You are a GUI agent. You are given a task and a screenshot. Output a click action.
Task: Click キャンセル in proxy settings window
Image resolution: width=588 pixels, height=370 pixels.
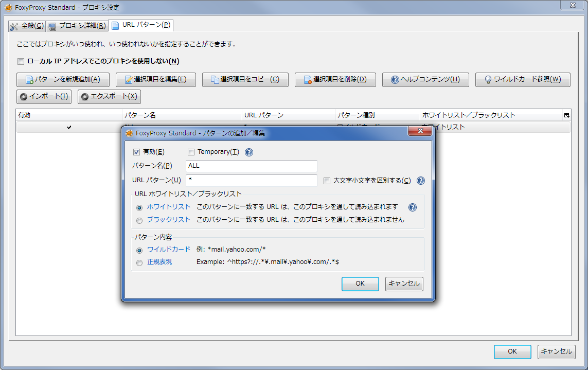[x=557, y=351]
